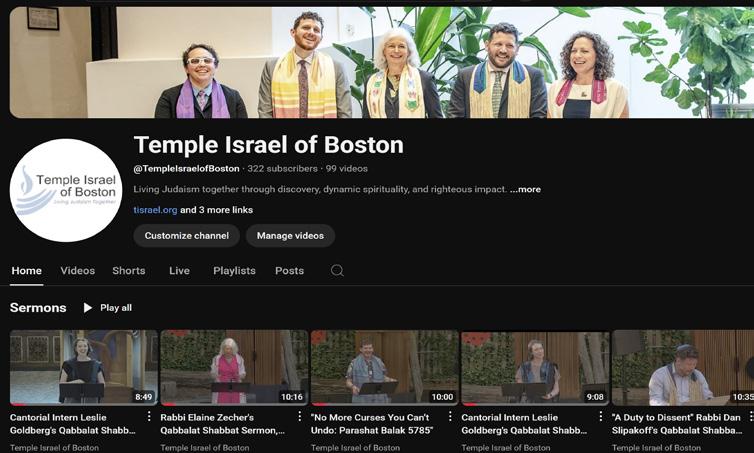The width and height of the screenshot is (754, 453).
Task: Open options menu for first Cantorial Intern Leslie video
Action: point(149,416)
